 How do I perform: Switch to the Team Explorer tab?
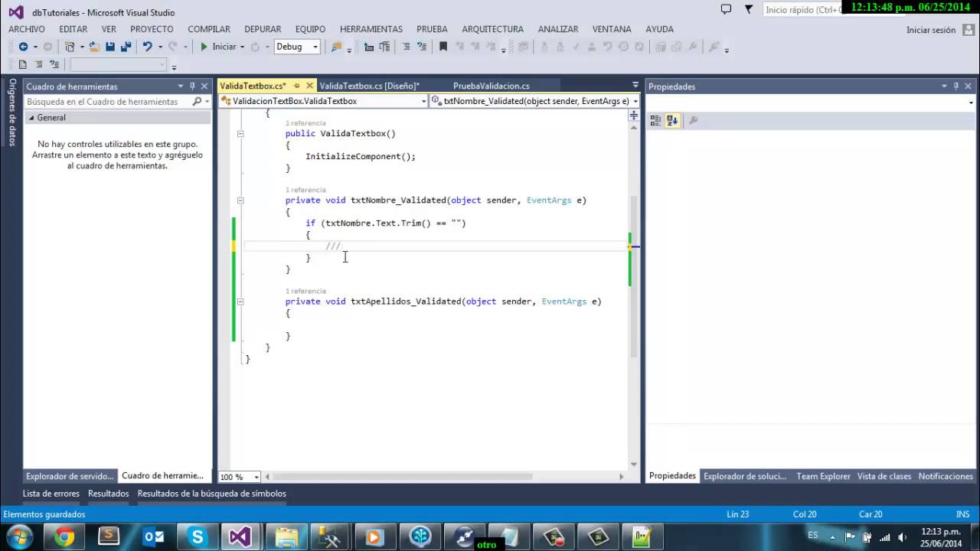[823, 476]
